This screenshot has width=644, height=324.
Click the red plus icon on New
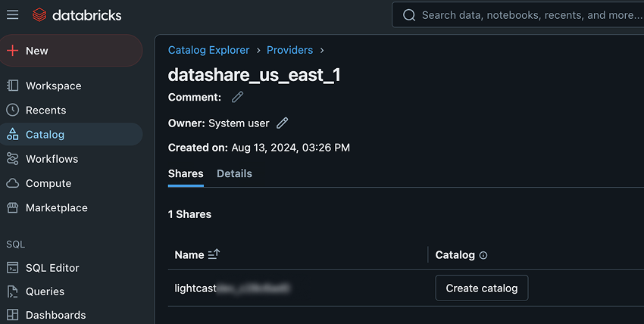tap(13, 51)
